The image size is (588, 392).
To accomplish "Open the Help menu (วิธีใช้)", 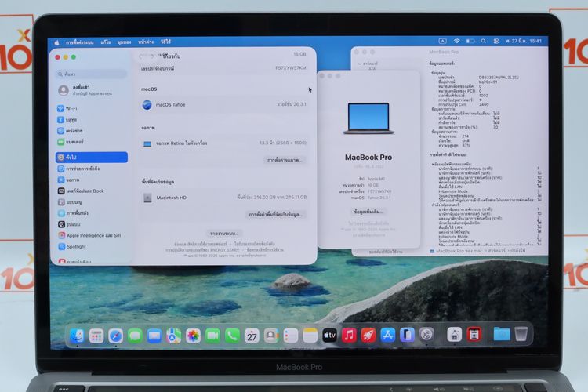I will [x=165, y=42].
